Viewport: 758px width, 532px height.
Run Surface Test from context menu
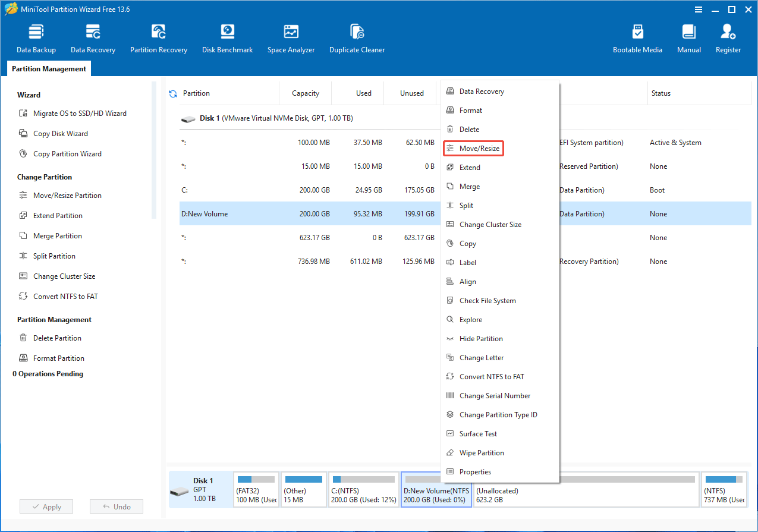click(499, 434)
